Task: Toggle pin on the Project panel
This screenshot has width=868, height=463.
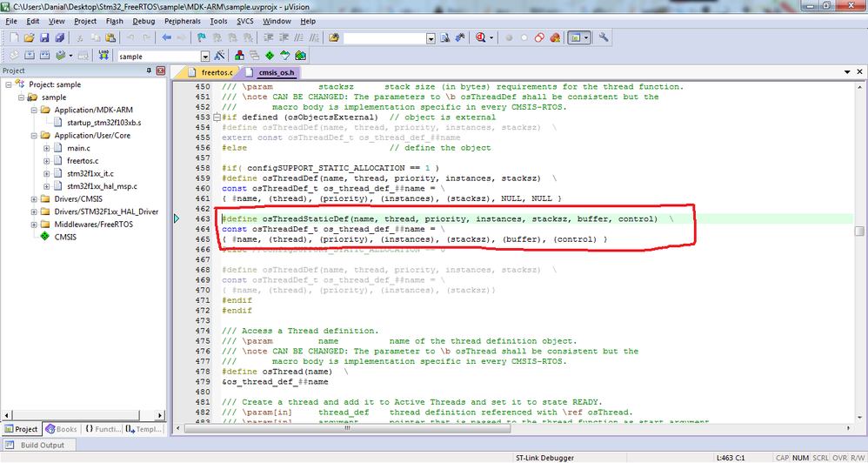Action: click(x=149, y=70)
